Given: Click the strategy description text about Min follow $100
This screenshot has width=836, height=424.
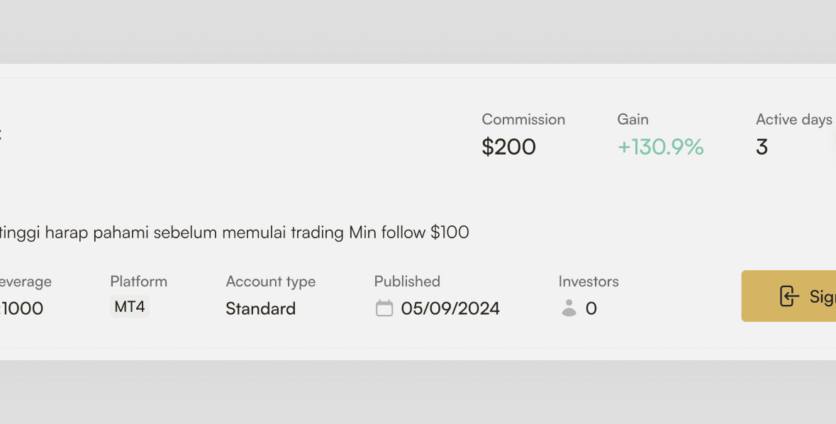Looking at the screenshot, I should (x=234, y=232).
